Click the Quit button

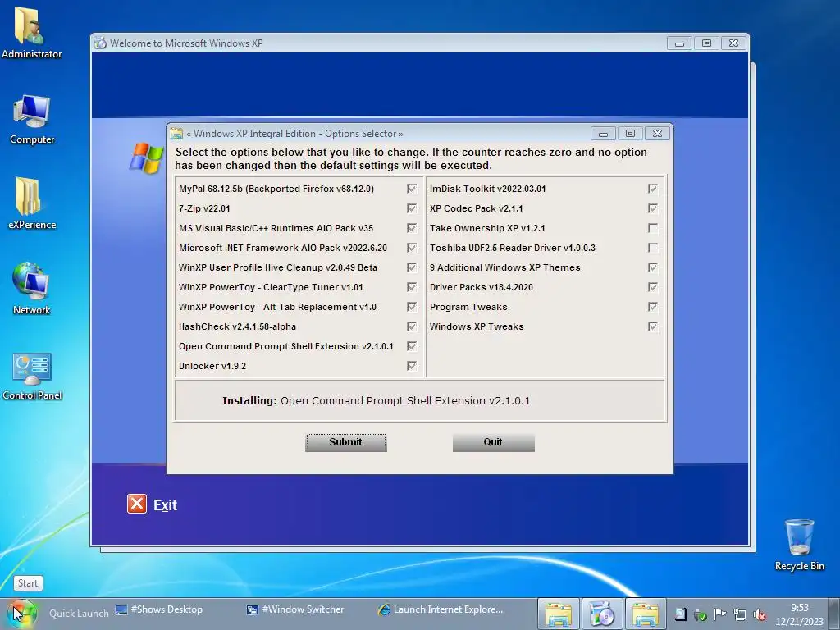click(493, 442)
